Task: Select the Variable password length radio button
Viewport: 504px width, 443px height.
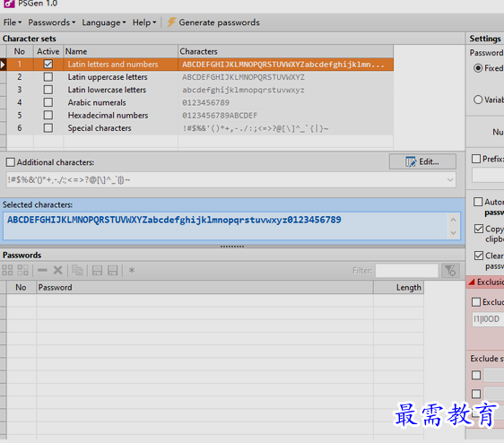Action: 478,100
